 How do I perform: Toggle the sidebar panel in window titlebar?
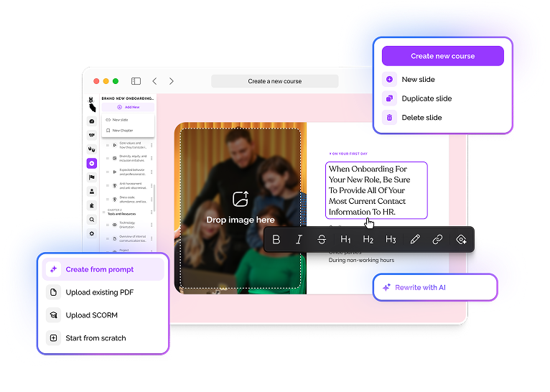(x=136, y=81)
